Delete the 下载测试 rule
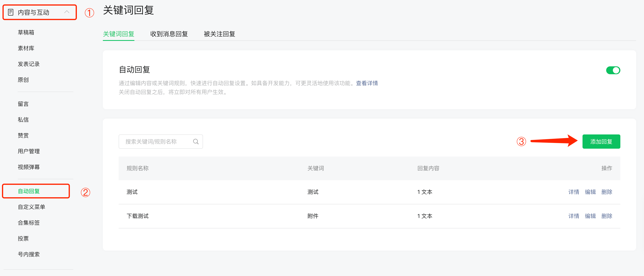644x276 pixels. (607, 216)
